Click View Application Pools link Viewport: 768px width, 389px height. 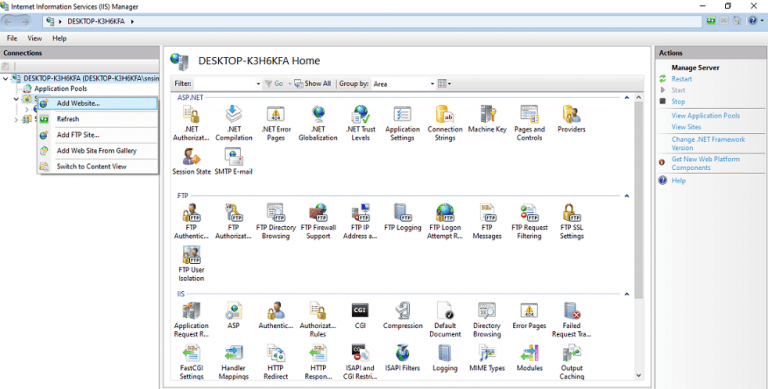click(705, 116)
